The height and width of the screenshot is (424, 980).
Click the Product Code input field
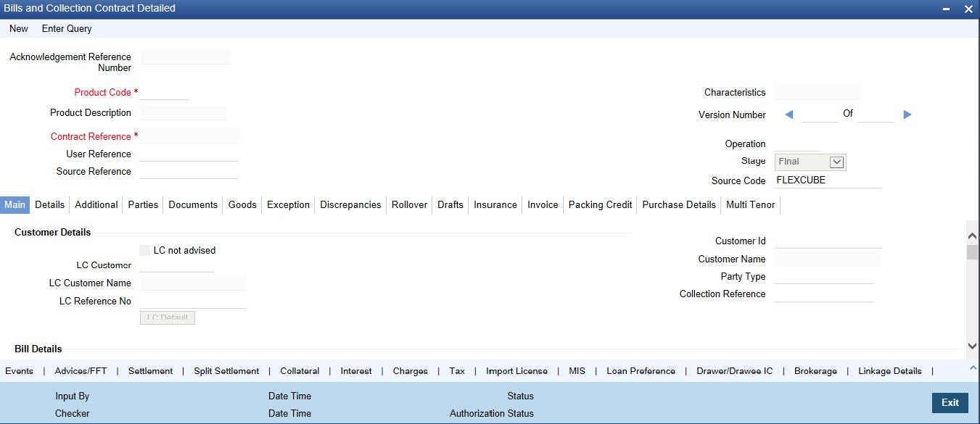(165, 92)
